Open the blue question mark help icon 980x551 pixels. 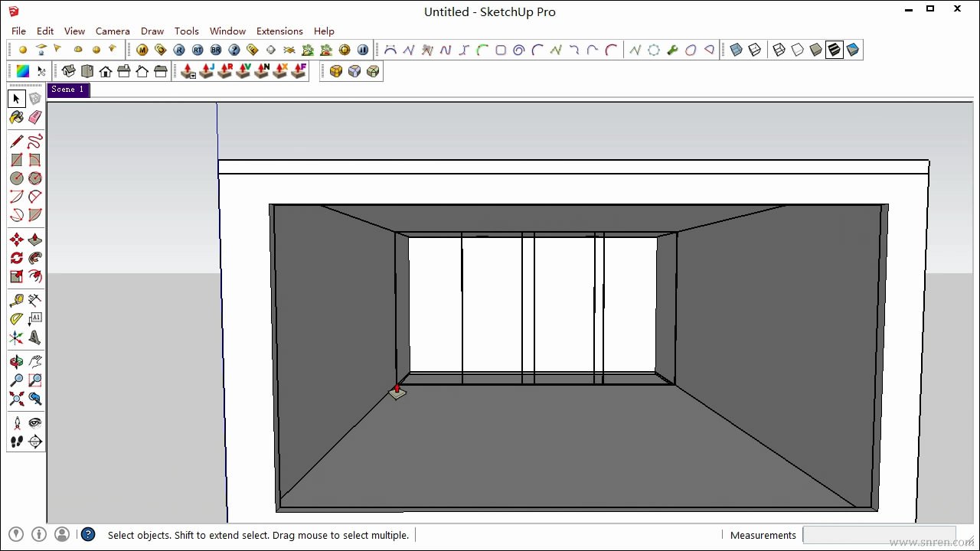pyautogui.click(x=234, y=50)
